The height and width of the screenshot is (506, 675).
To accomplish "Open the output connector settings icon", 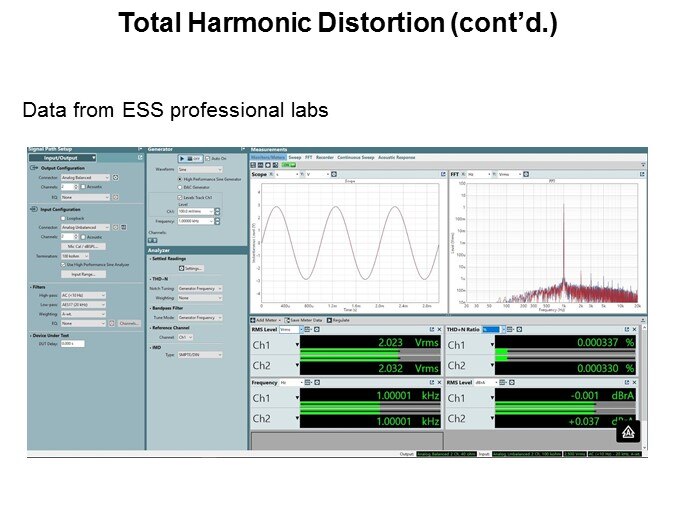I will 115,177.
